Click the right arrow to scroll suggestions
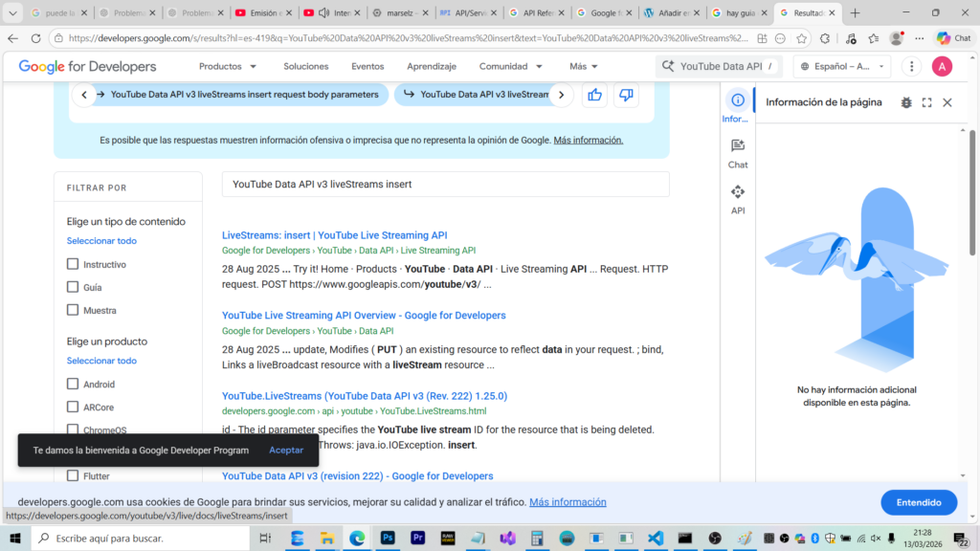Viewport: 980px width, 551px height. coord(563,95)
